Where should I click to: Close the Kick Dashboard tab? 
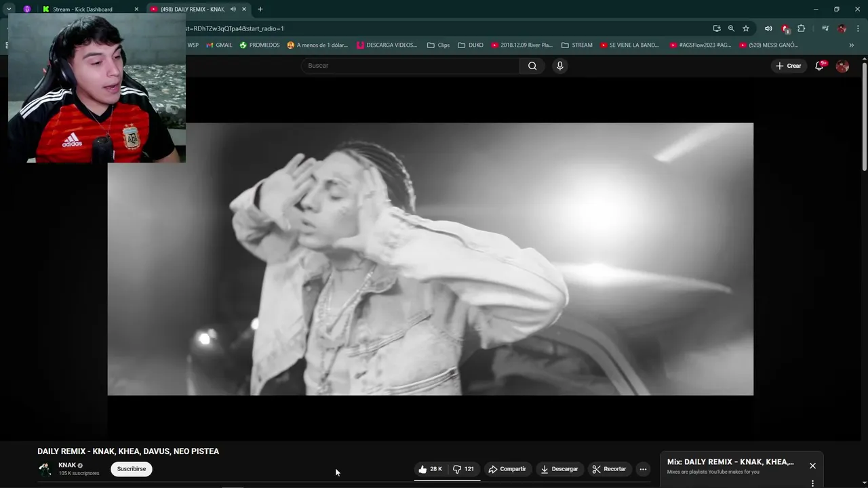(x=136, y=9)
